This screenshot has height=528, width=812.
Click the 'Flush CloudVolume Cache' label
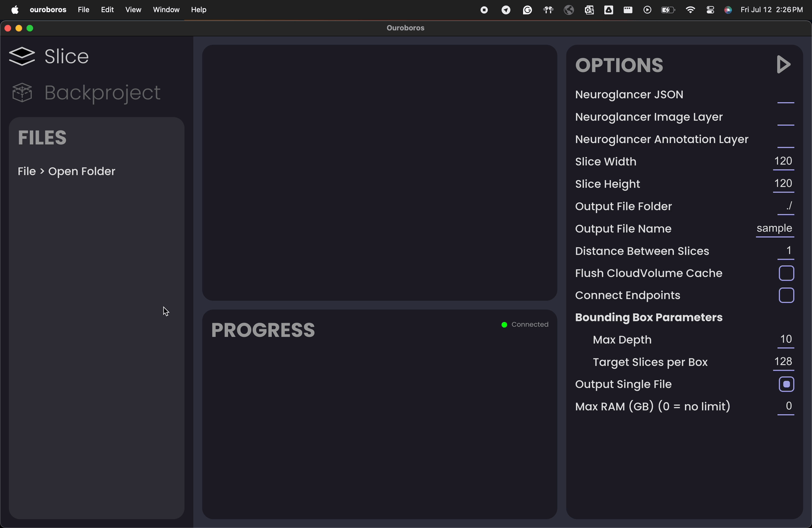coord(648,273)
